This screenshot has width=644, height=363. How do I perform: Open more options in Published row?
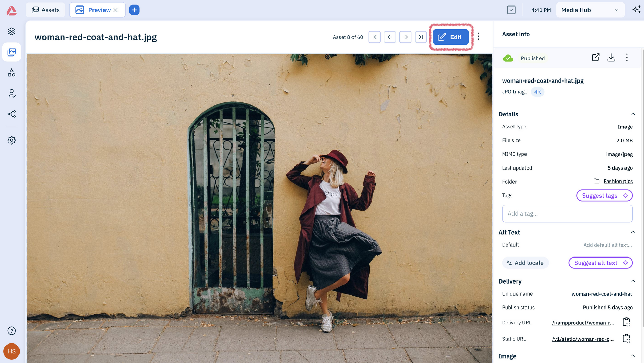(627, 58)
